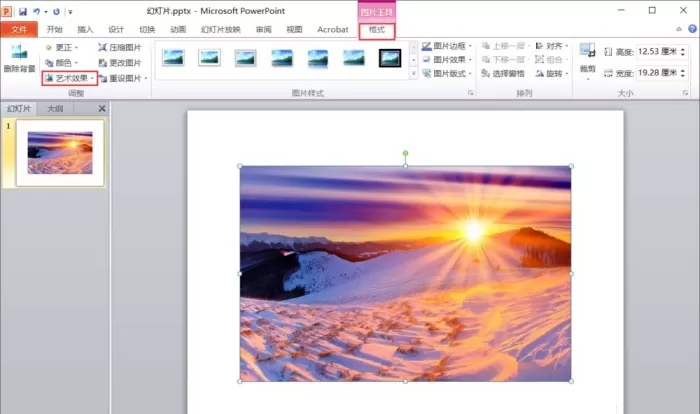This screenshot has width=700, height=414.
Task: Select the Format (格式) tab
Action: pyautogui.click(x=377, y=30)
